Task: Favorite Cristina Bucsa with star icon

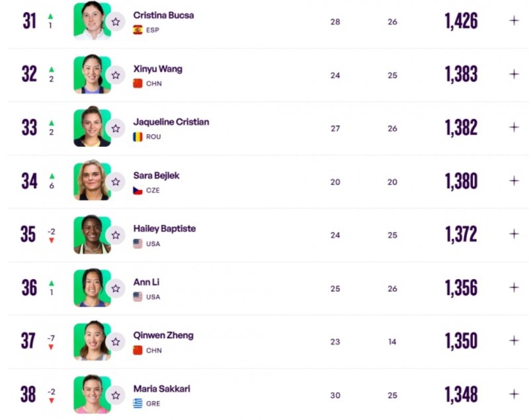Action: pyautogui.click(x=116, y=22)
